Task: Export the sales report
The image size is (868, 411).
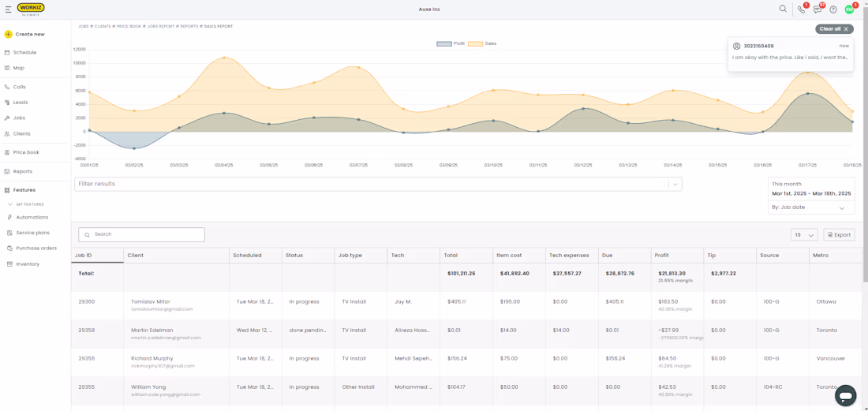Action: (839, 234)
